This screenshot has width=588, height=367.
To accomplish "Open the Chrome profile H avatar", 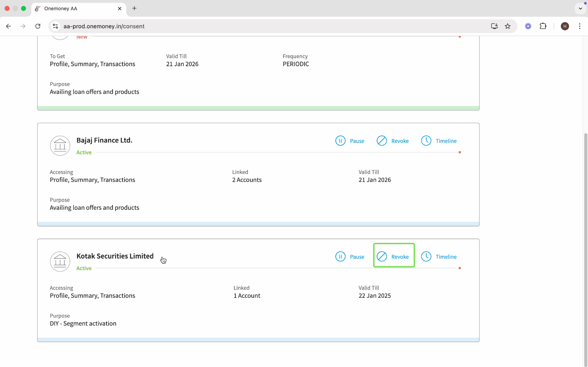I will (565, 26).
